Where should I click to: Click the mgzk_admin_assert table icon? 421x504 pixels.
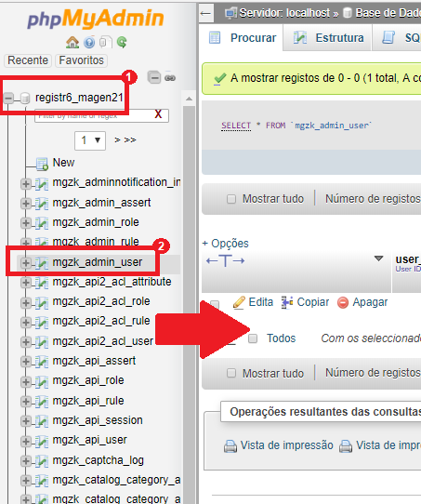click(x=42, y=203)
